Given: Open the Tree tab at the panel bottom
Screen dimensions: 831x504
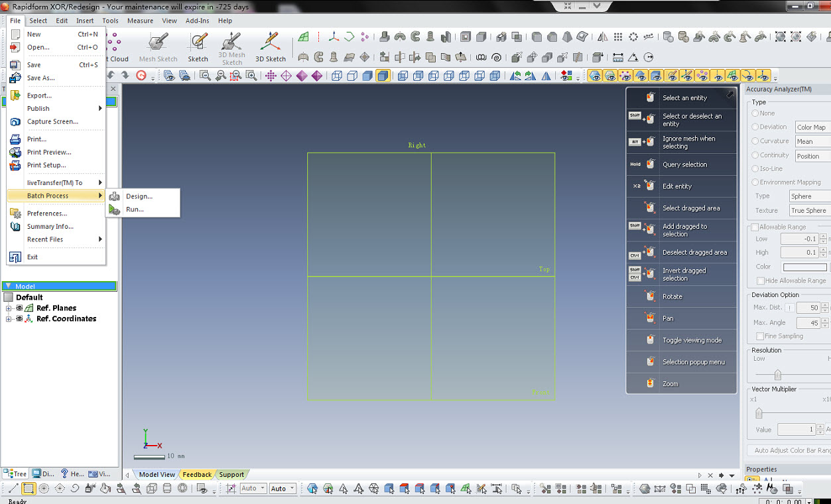Looking at the screenshot, I should (x=16, y=474).
